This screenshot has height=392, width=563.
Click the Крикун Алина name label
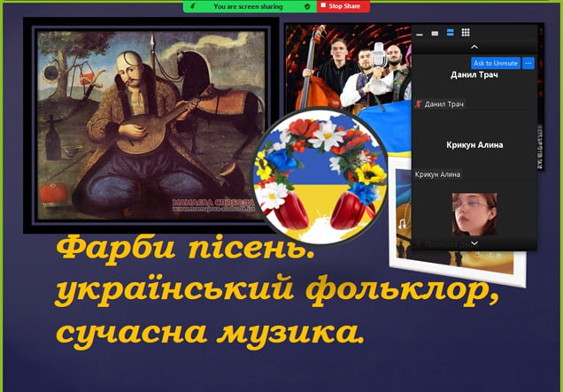[x=437, y=174]
